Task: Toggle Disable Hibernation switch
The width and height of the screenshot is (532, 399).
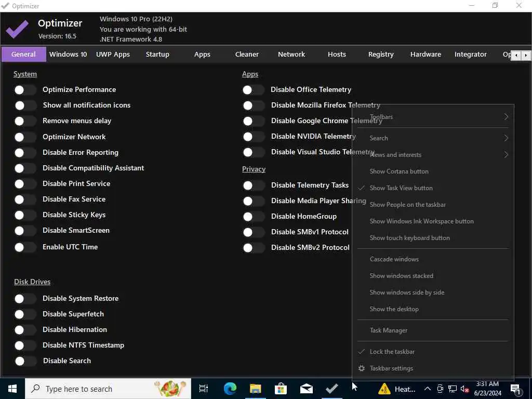Action: click(25, 330)
